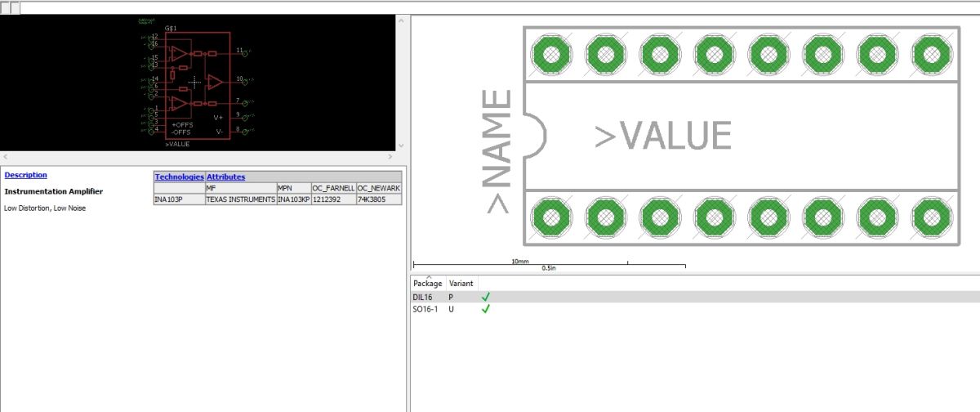The width and height of the screenshot is (980, 412).
Task: Click the 'Low Distortion, Low Noise' description text
Action: pyautogui.click(x=45, y=208)
